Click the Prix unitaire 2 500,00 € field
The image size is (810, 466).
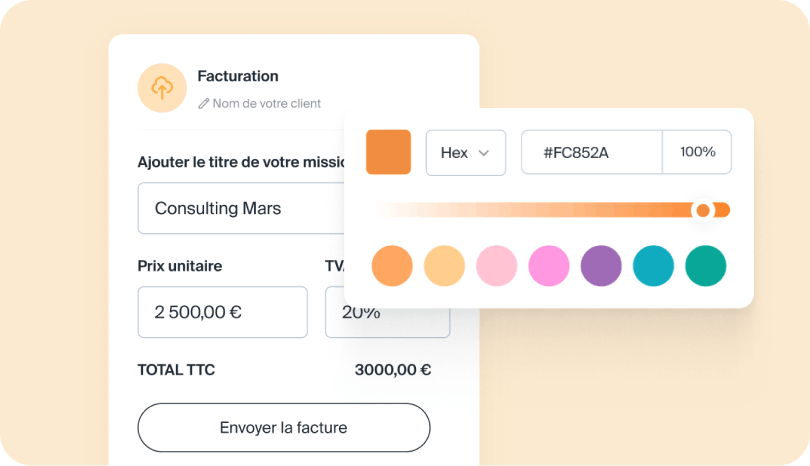click(x=222, y=312)
